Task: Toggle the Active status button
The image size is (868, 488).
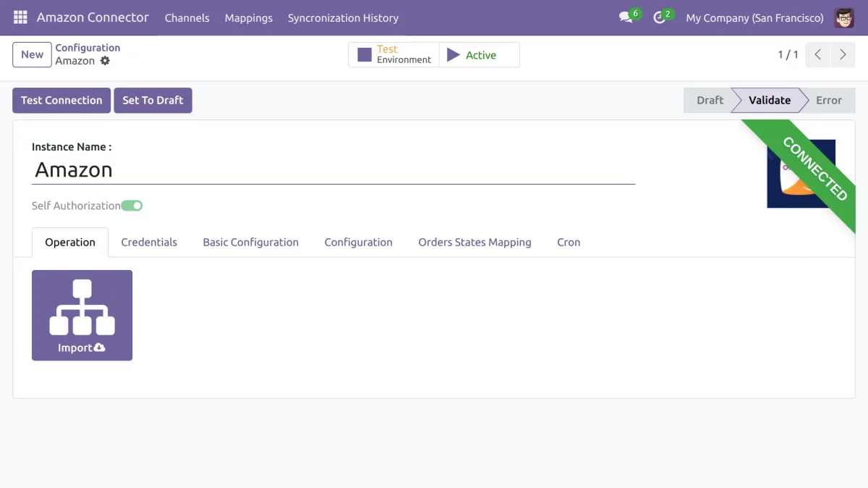Action: tap(479, 55)
